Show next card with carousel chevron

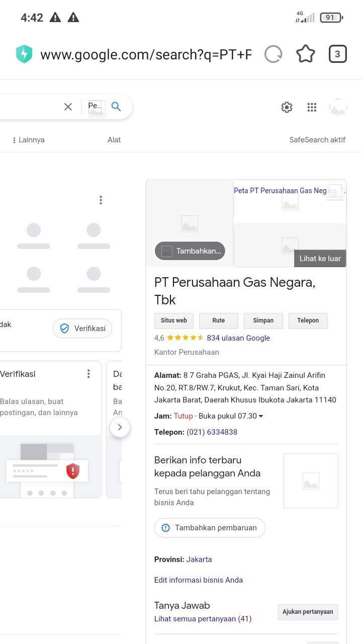tap(120, 428)
